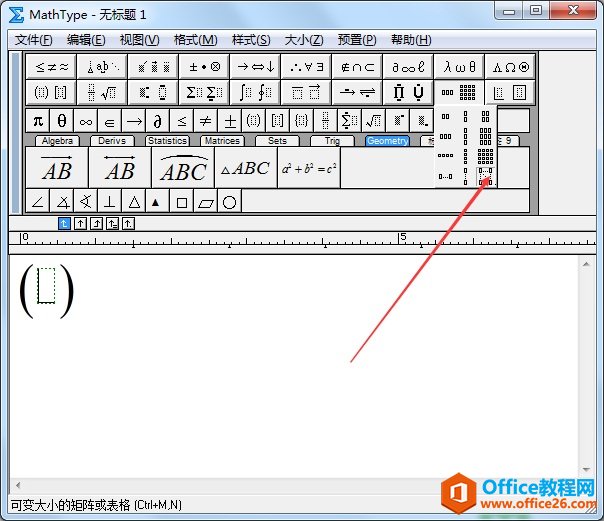Choose the 2x2 matrix template in popup

pos(485,116)
